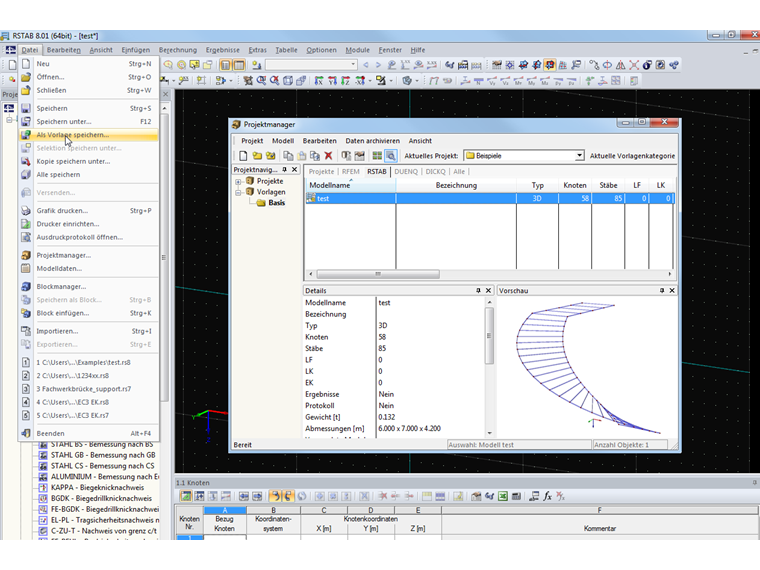
Task: Open the empty load case dropdown in main toolbar
Action: pyautogui.click(x=353, y=64)
